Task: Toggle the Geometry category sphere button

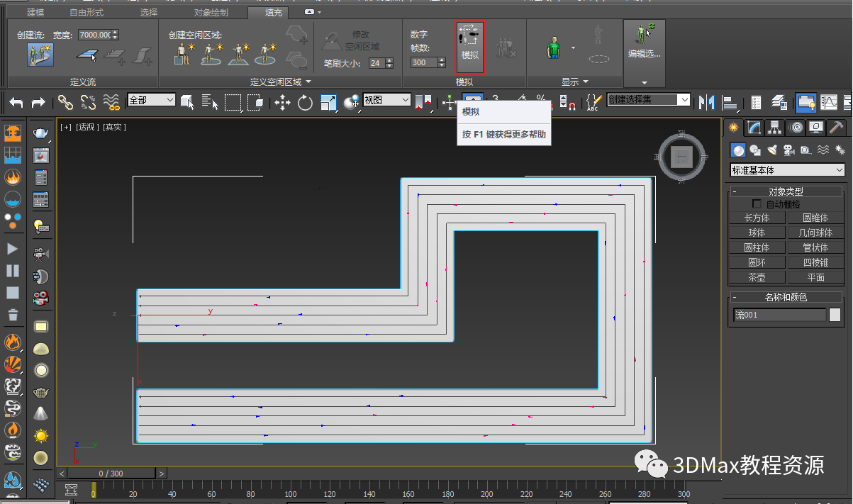Action: [739, 150]
